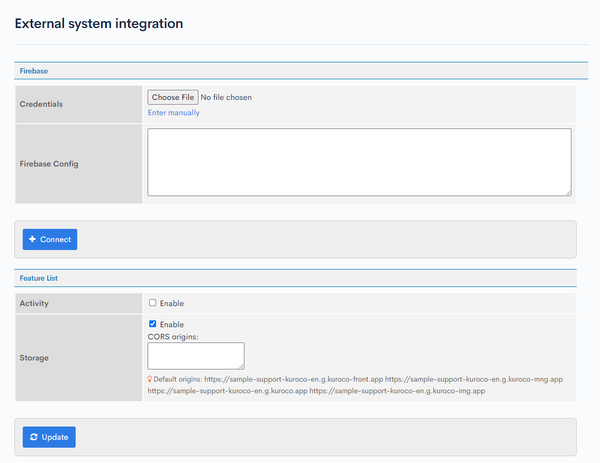Viewport: 600px width, 463px height.
Task: Click the External system integration title
Action: (x=99, y=23)
